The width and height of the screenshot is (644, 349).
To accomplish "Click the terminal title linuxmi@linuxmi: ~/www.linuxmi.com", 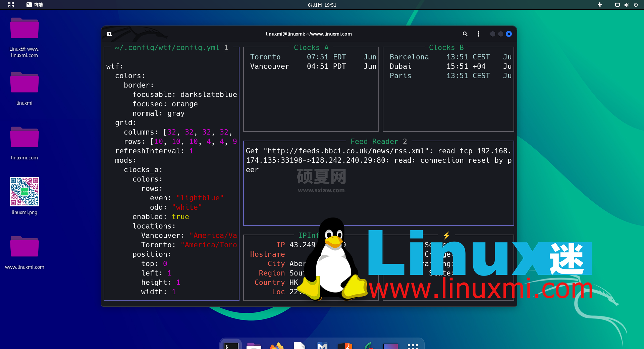I will tap(309, 34).
